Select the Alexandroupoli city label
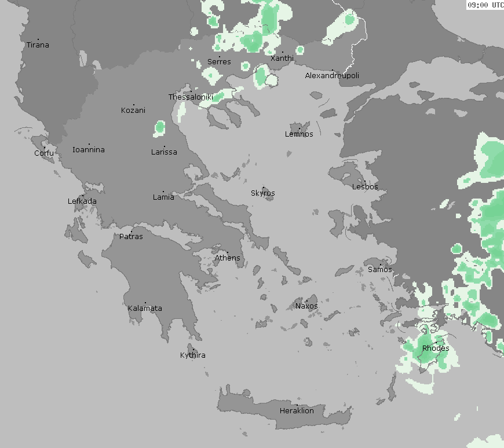This screenshot has height=448, width=504. click(332, 76)
